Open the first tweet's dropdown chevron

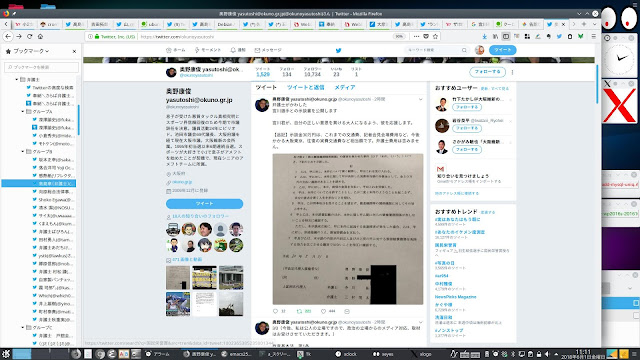tap(421, 99)
